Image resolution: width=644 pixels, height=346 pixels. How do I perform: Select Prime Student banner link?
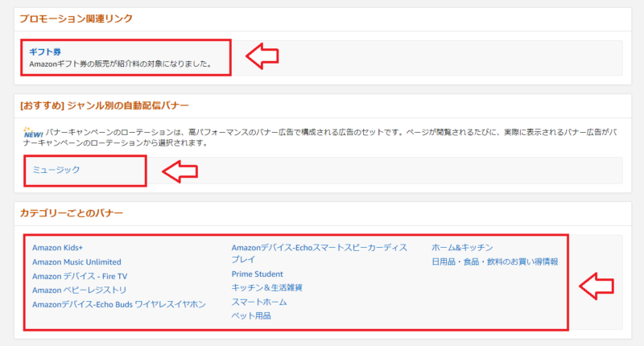[x=257, y=274]
